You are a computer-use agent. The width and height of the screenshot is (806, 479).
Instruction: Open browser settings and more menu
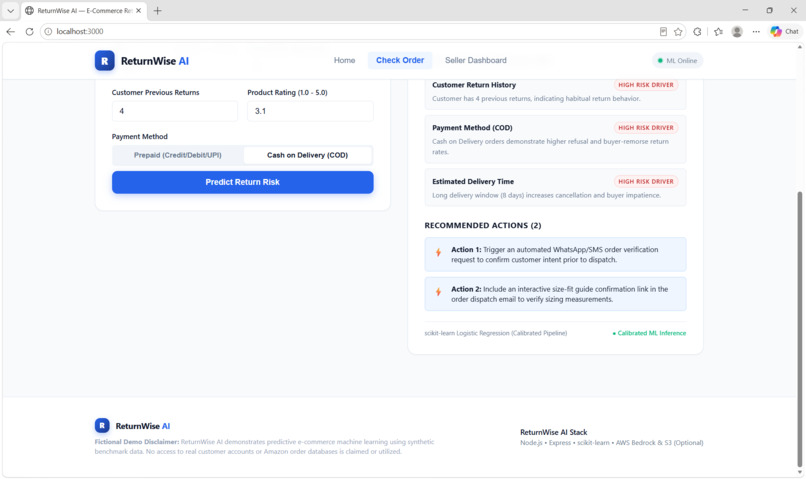[756, 31]
